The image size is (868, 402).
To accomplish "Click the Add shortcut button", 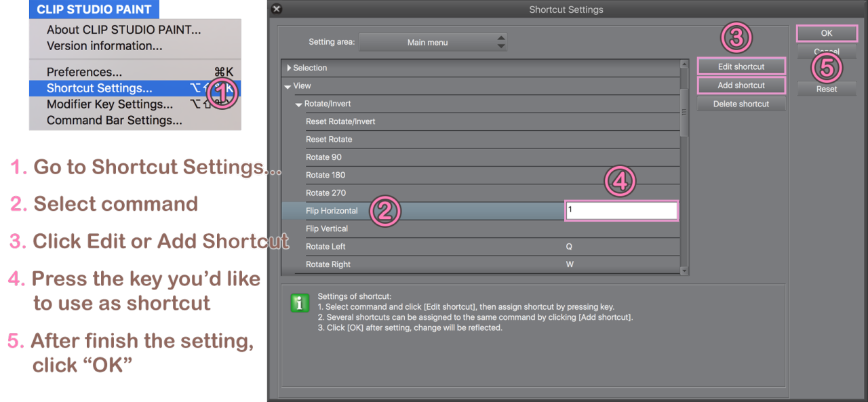I will [741, 85].
